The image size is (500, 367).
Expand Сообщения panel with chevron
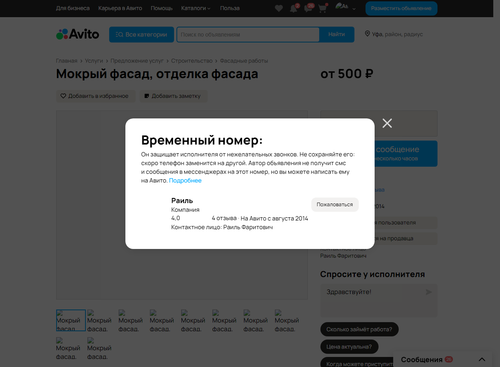(482, 359)
